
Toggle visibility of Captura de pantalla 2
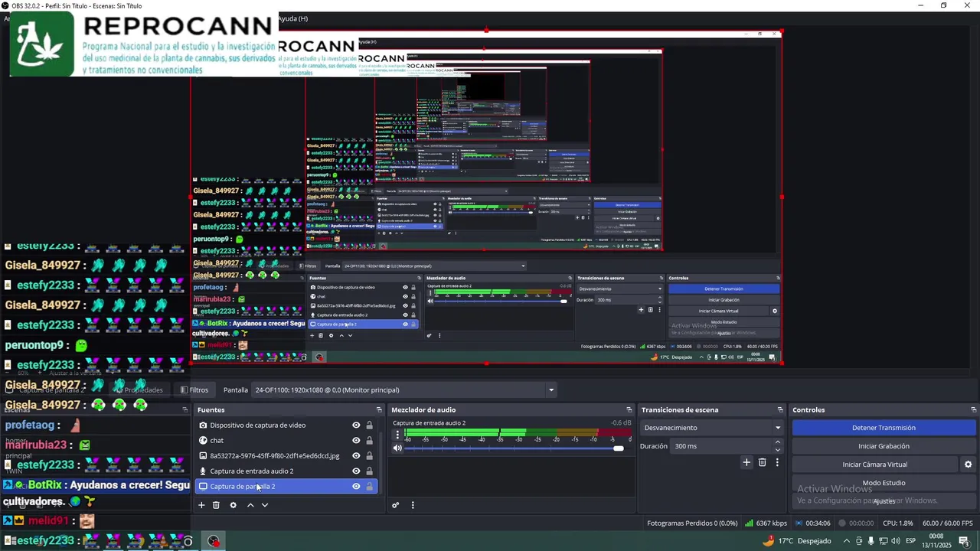coord(356,486)
